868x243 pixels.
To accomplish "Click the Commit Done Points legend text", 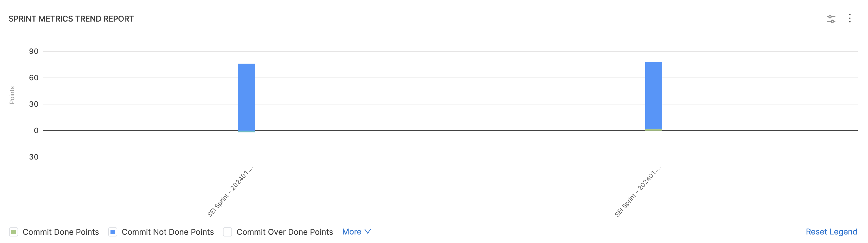I will [61, 232].
